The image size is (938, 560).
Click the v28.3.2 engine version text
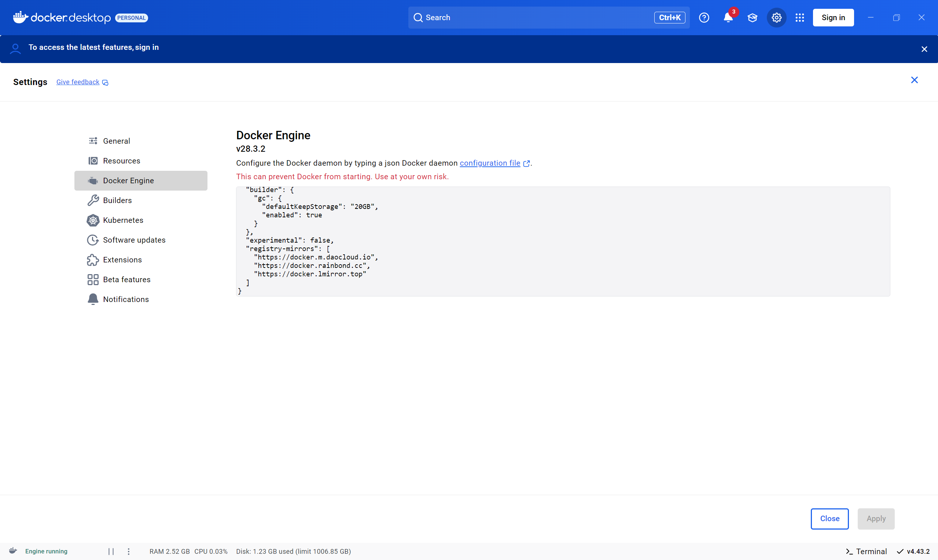(250, 149)
